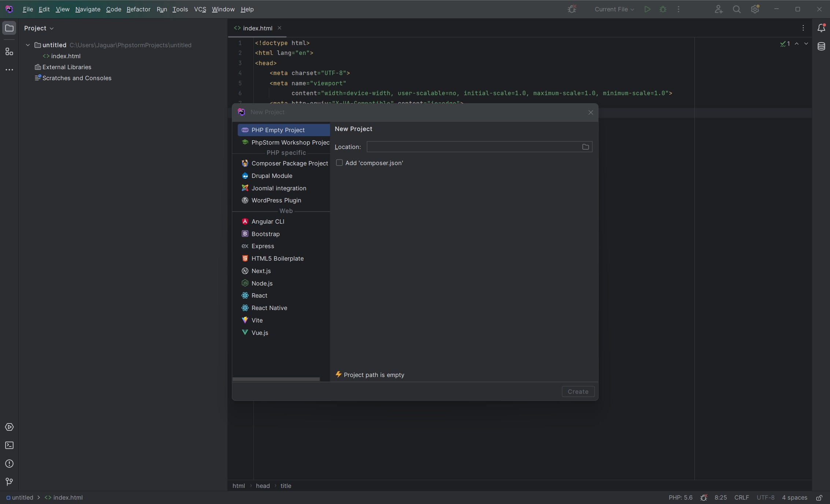Open the Project view dropdown

click(x=39, y=28)
